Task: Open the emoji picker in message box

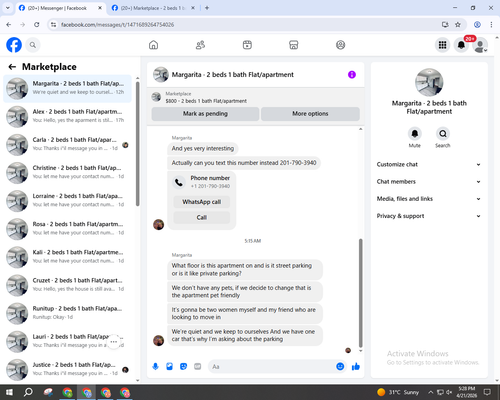Action: pos(340,367)
